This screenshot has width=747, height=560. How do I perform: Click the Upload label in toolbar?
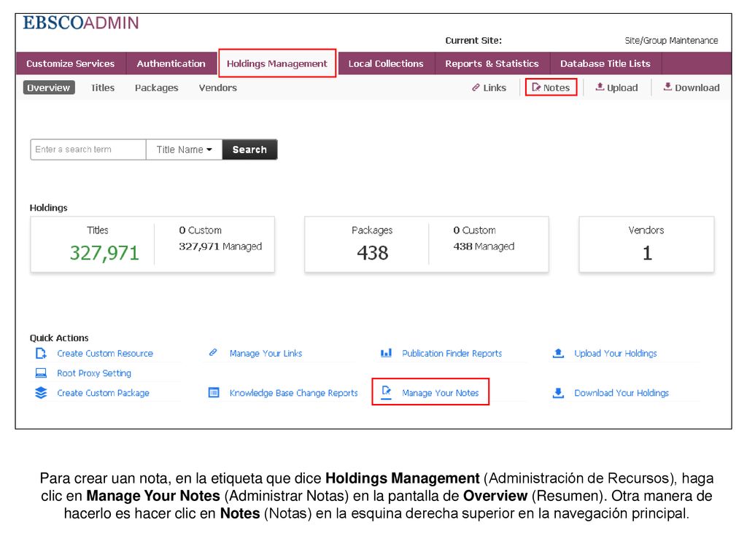click(x=622, y=88)
